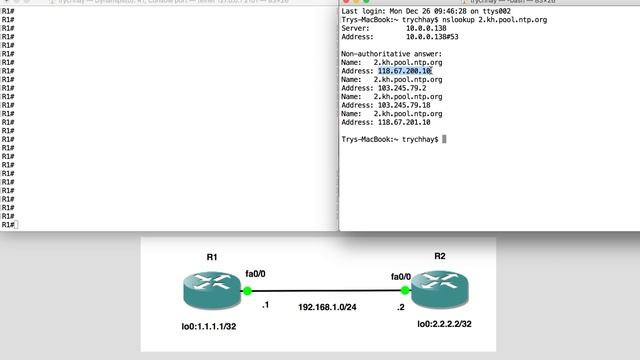Click the link line connecting R1 and R2
Viewport: 640px width, 360px height.
point(327,291)
